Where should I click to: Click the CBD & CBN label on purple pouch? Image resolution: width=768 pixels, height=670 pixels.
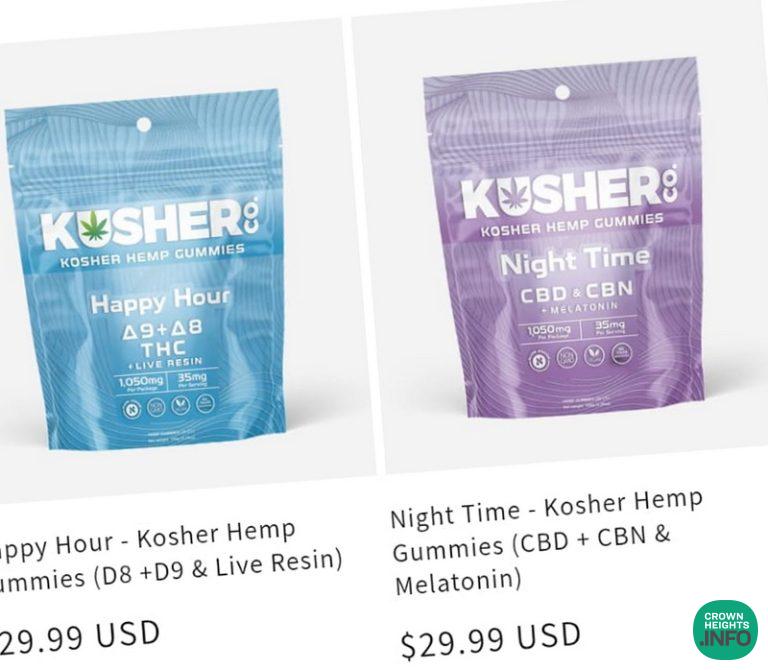(x=576, y=292)
